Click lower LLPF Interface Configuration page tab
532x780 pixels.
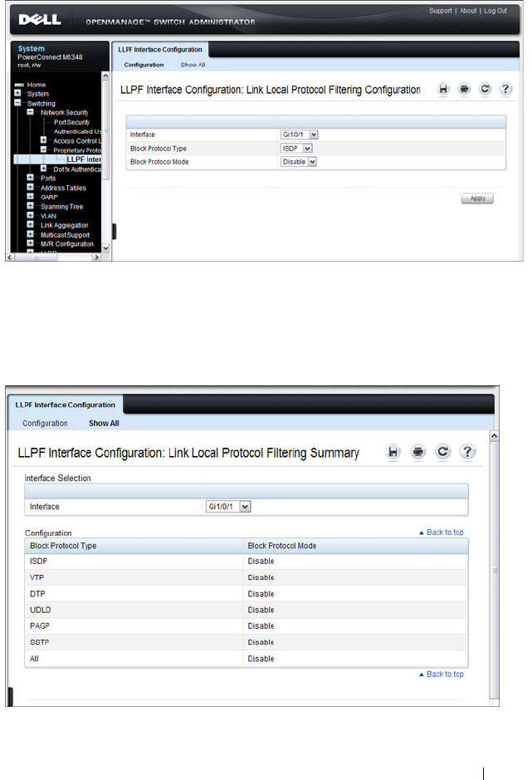65,405
